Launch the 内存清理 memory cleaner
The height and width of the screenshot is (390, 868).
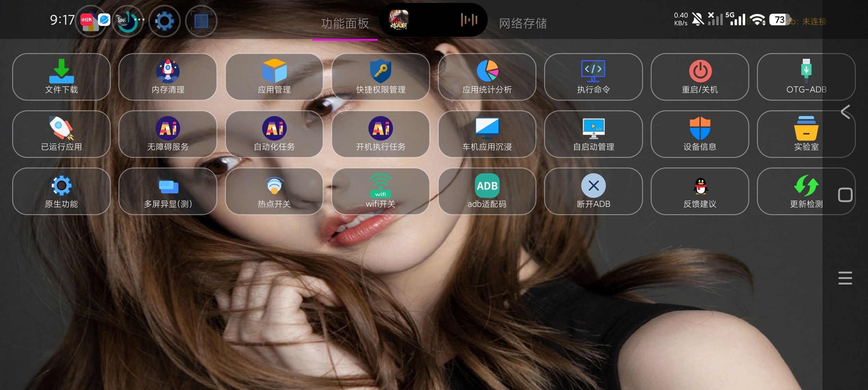pos(168,77)
